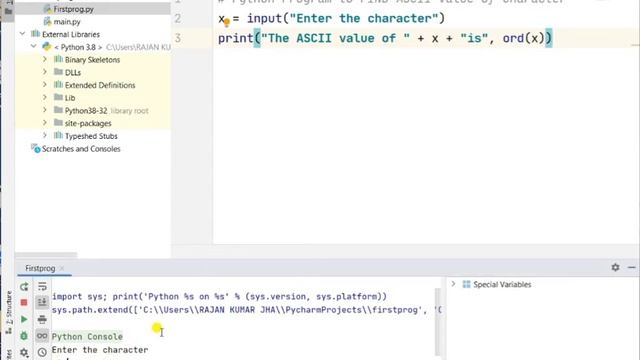640x360 pixels.
Task: Click the Project sidebar folder icon
Action: 8,11
